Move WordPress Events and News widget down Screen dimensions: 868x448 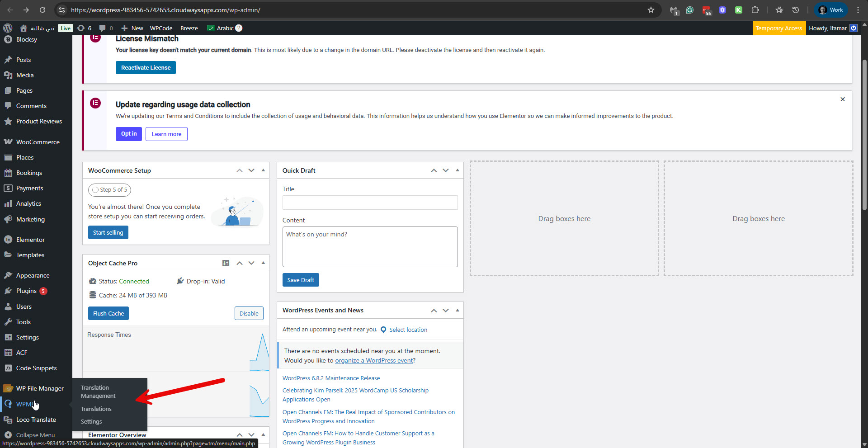pos(446,310)
